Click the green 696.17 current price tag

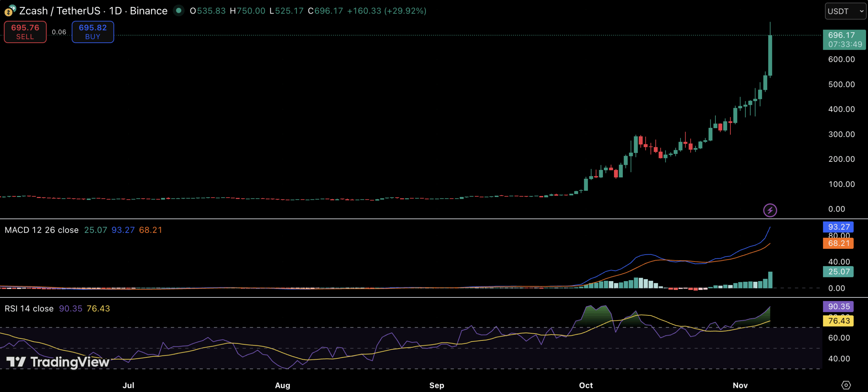844,39
